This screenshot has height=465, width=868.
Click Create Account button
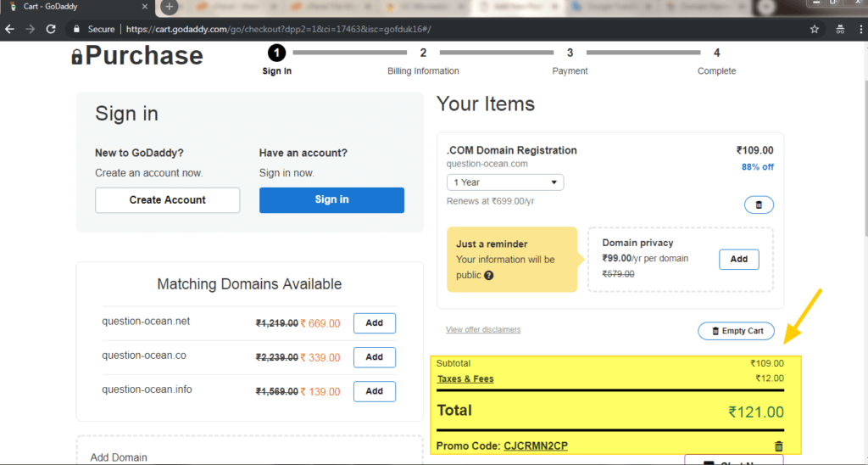pyautogui.click(x=167, y=200)
